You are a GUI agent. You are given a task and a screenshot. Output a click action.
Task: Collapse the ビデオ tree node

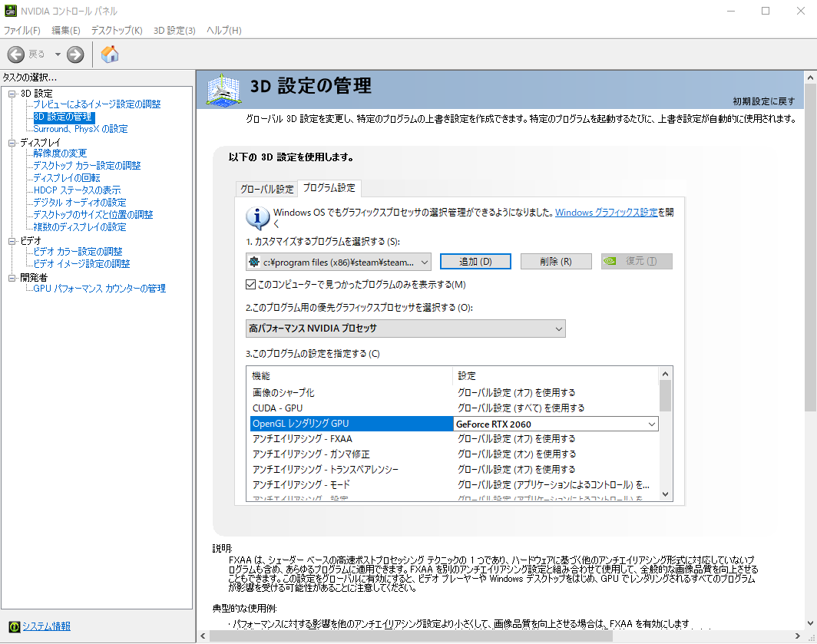pyautogui.click(x=12, y=241)
